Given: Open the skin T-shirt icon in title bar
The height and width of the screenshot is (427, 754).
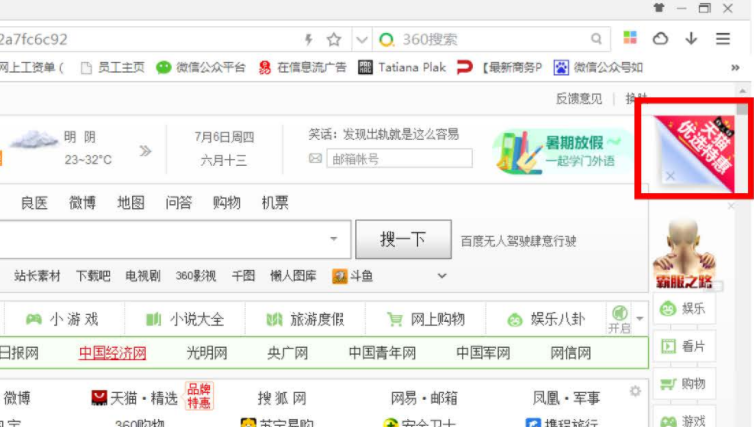Looking at the screenshot, I should pyautogui.click(x=659, y=8).
